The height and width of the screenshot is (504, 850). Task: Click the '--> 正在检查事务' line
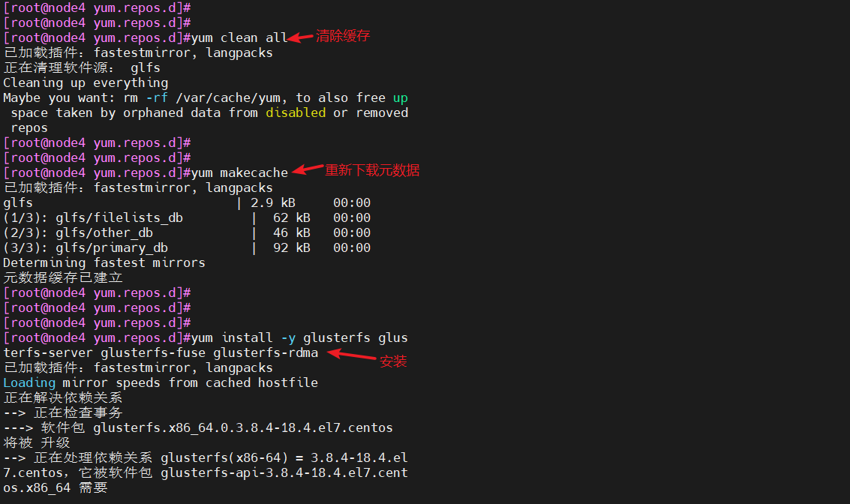point(63,413)
